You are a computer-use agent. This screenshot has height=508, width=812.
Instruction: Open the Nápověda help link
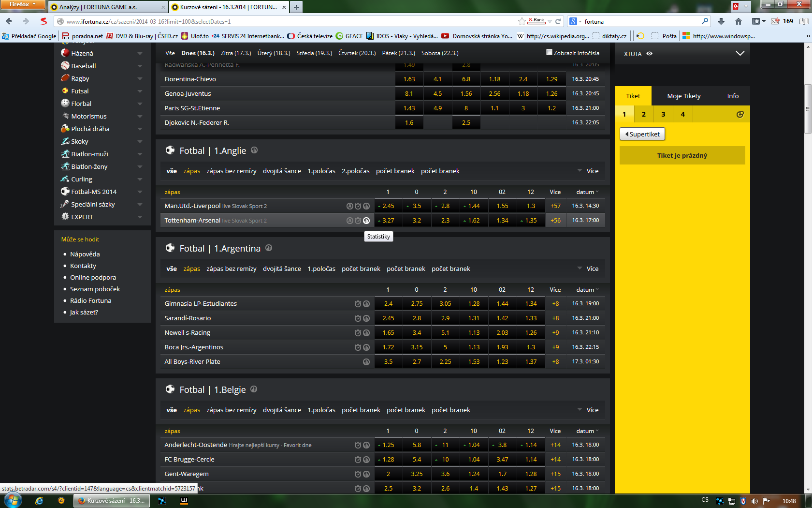pyautogui.click(x=85, y=254)
